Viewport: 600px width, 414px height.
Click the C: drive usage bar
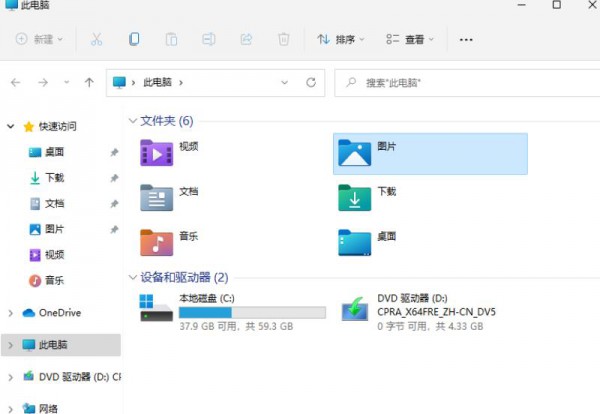252,313
